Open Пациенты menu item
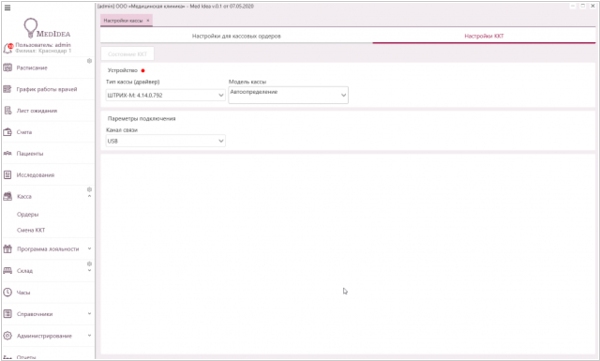This screenshot has width=600, height=361. 30,154
